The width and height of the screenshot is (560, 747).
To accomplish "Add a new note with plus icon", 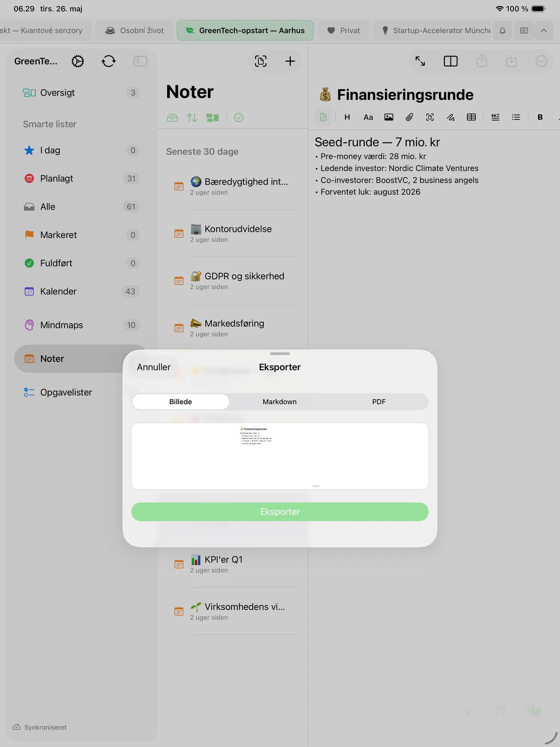I will click(x=290, y=61).
